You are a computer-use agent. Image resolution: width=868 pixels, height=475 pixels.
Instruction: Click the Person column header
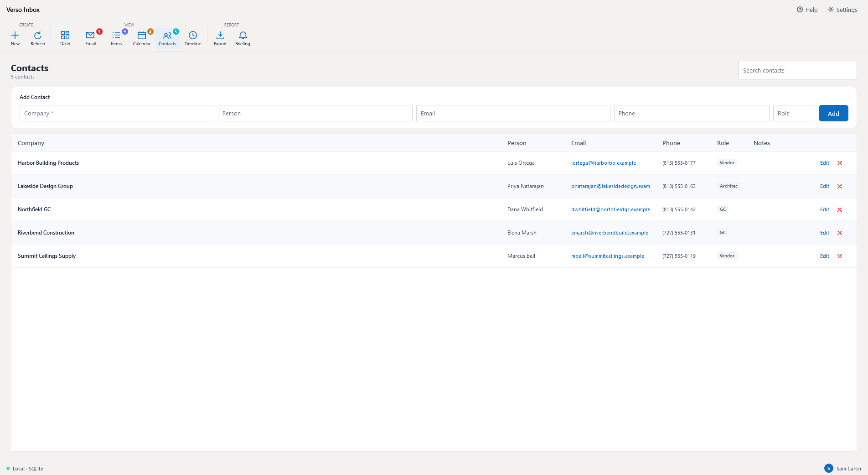[517, 143]
